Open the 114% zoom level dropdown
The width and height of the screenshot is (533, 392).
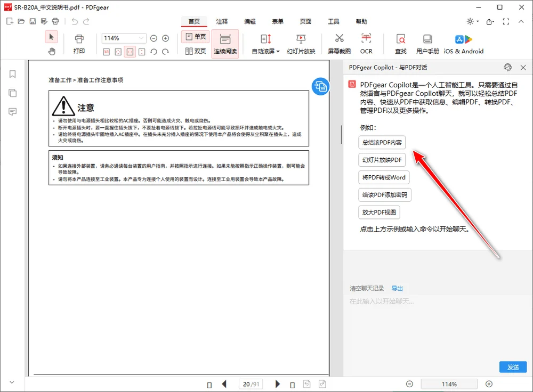(141, 38)
